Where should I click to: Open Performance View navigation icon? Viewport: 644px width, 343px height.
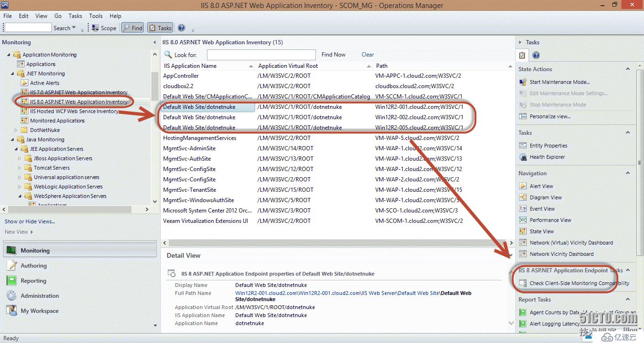tap(523, 220)
